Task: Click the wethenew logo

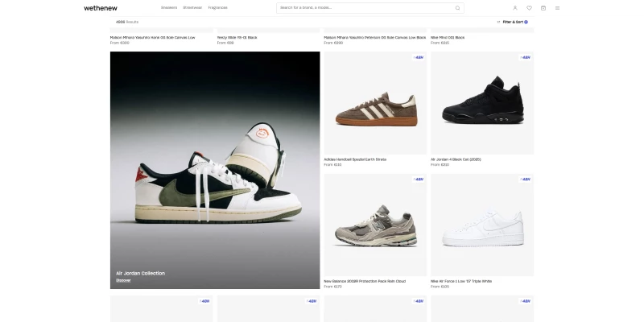Action: click(101, 8)
